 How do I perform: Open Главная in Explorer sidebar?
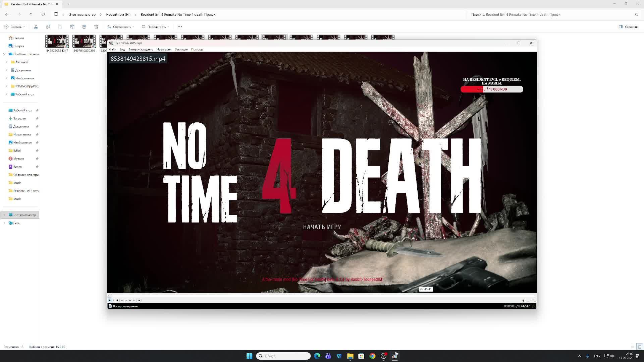pyautogui.click(x=16, y=38)
